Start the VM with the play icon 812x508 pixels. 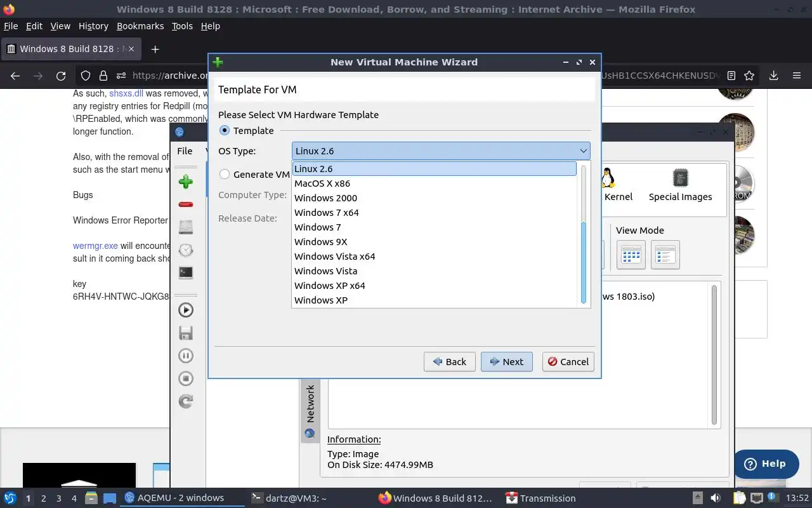point(185,310)
